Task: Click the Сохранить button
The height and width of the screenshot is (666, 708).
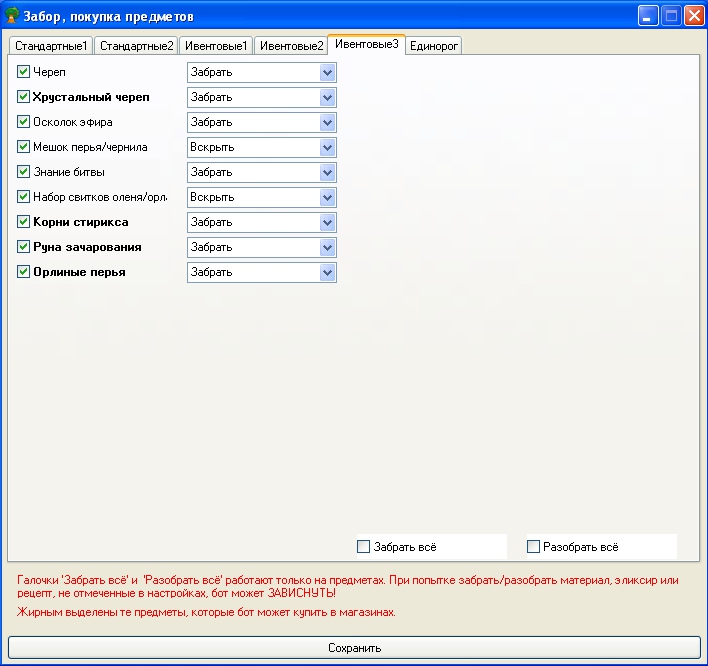Action: pos(354,648)
